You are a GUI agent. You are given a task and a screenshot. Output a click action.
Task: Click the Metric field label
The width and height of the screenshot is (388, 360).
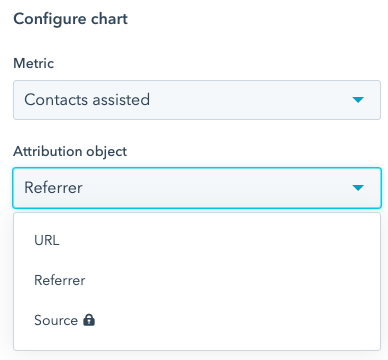34,63
